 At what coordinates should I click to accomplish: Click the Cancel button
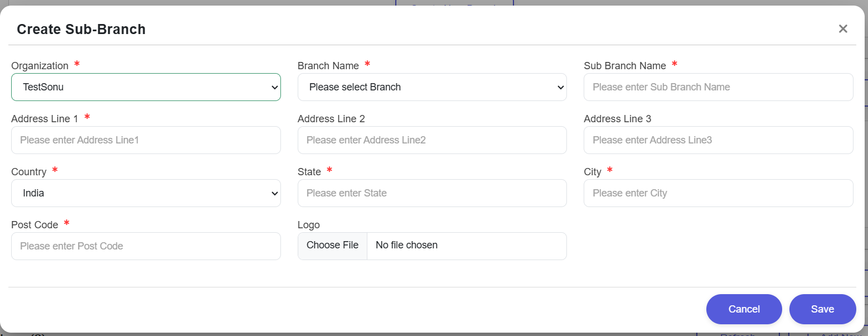(x=744, y=309)
